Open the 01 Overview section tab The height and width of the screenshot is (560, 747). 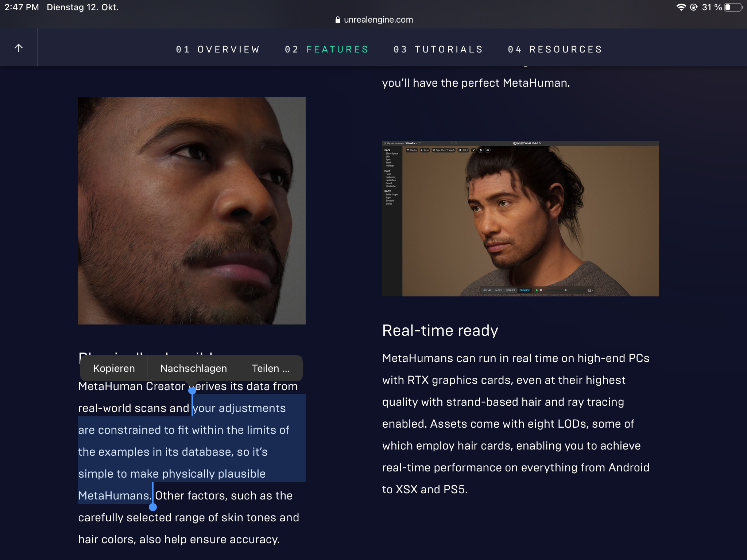click(218, 49)
